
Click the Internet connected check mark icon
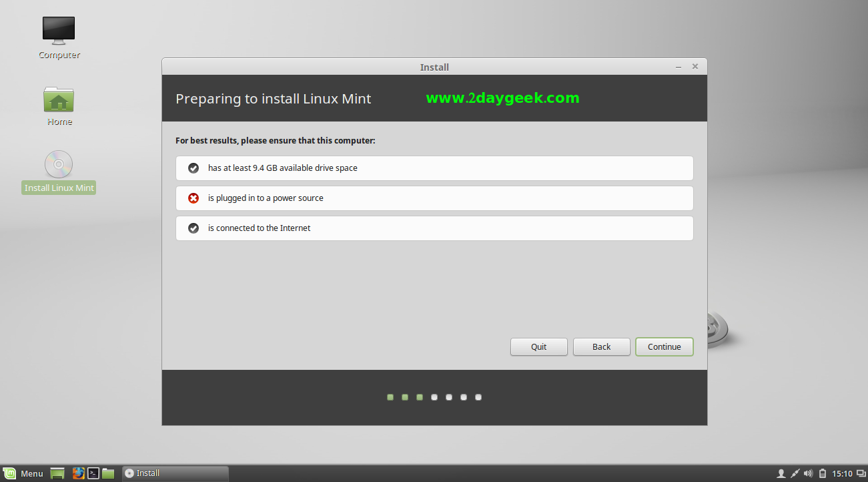pos(193,228)
